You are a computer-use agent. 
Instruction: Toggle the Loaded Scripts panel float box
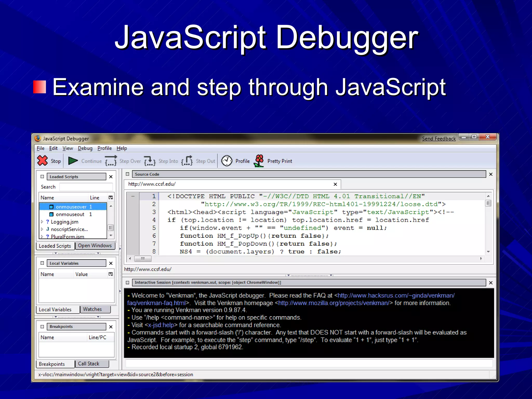[42, 177]
